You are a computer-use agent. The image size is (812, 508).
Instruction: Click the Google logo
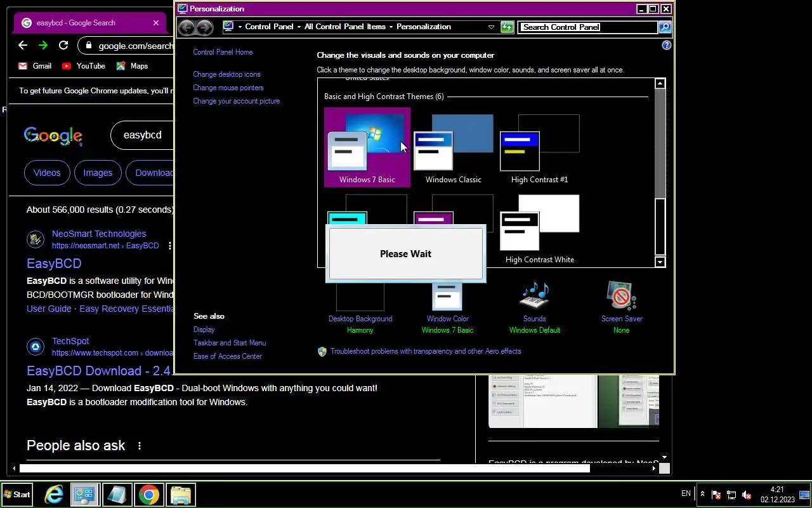point(53,135)
